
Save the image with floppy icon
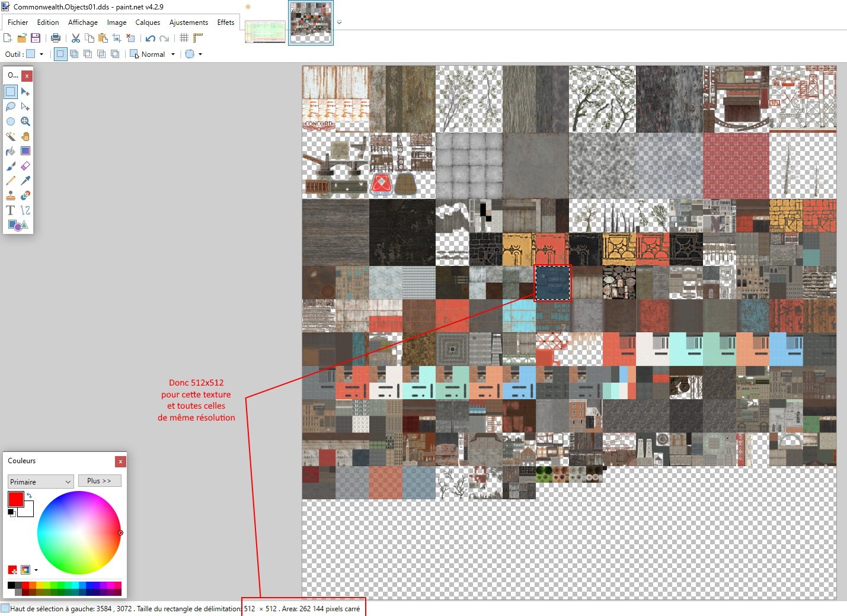coord(36,38)
